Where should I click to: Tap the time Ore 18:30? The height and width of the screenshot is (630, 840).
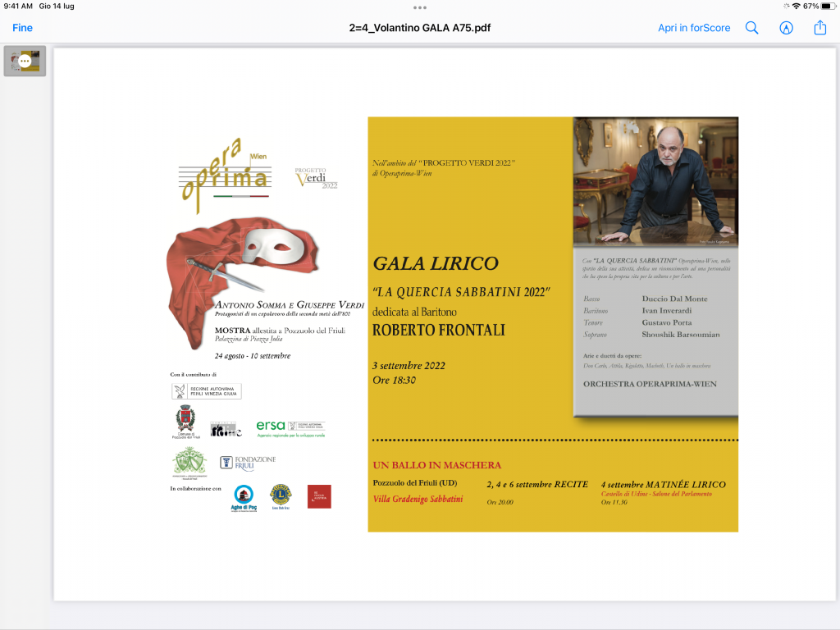click(x=395, y=381)
